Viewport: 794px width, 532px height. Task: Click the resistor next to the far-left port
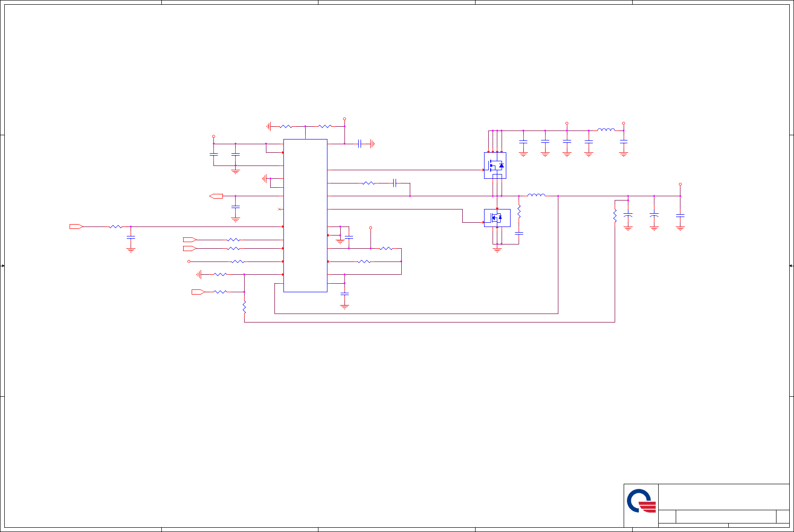pyautogui.click(x=115, y=227)
